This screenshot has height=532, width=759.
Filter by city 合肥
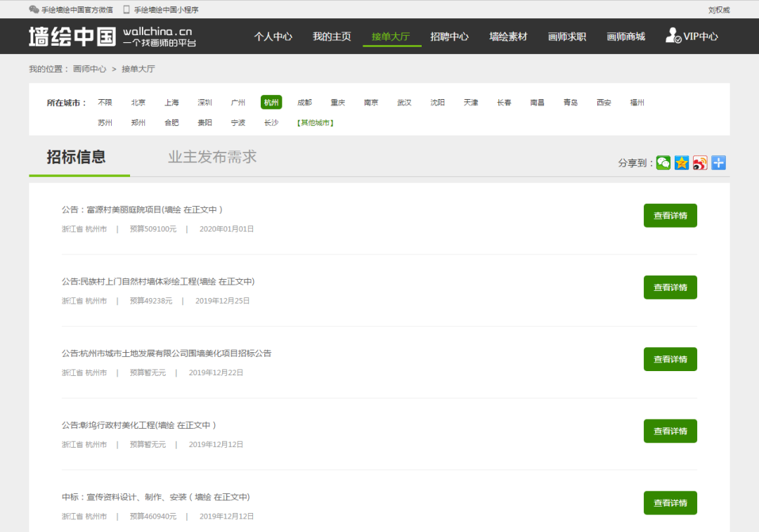171,123
